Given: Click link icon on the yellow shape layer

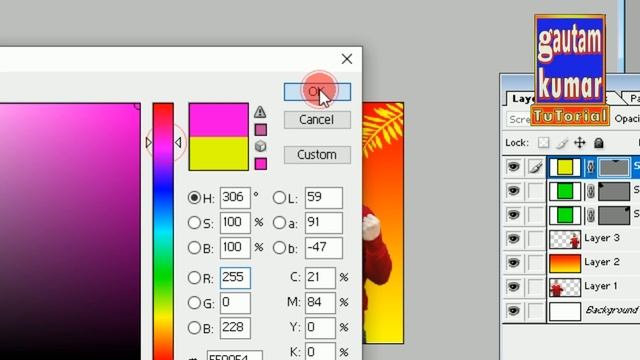Looking at the screenshot, I should click(x=590, y=167).
